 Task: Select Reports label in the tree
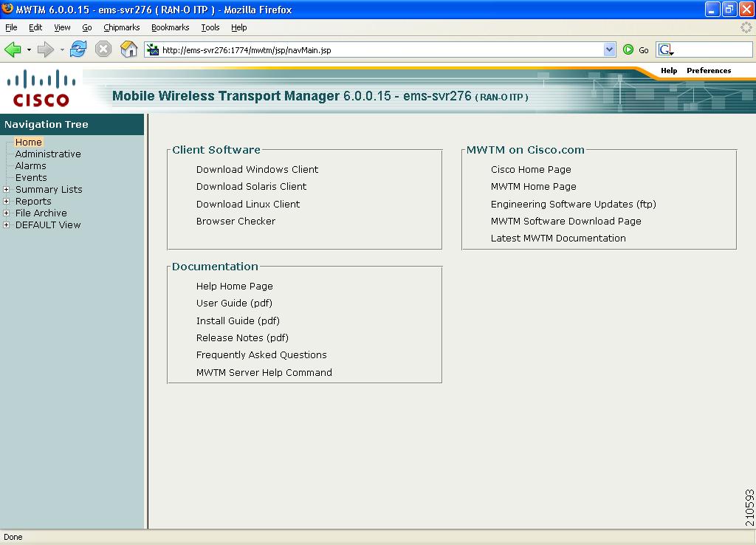(33, 201)
